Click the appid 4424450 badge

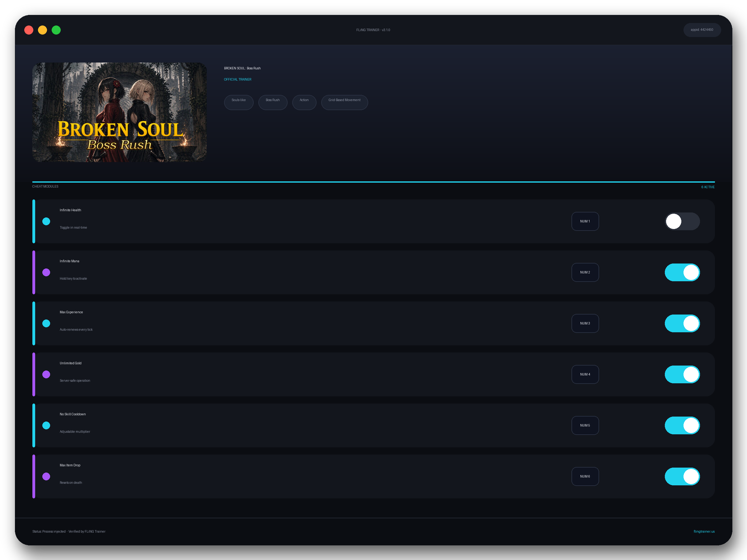702,30
